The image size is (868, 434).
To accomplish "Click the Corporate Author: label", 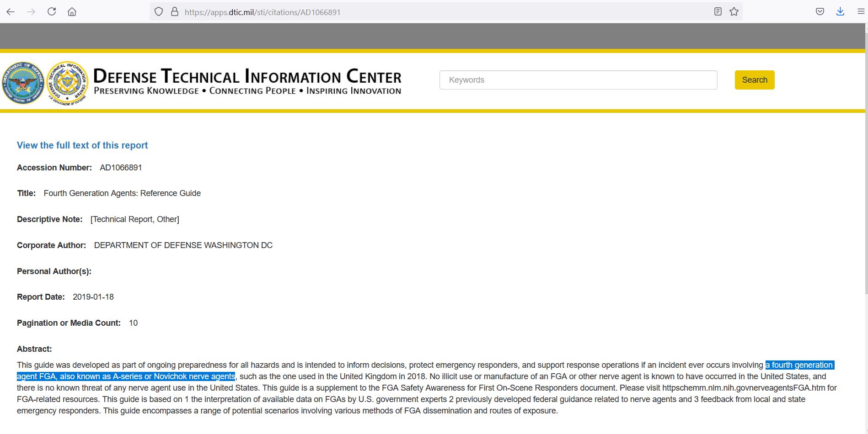I will [x=51, y=245].
